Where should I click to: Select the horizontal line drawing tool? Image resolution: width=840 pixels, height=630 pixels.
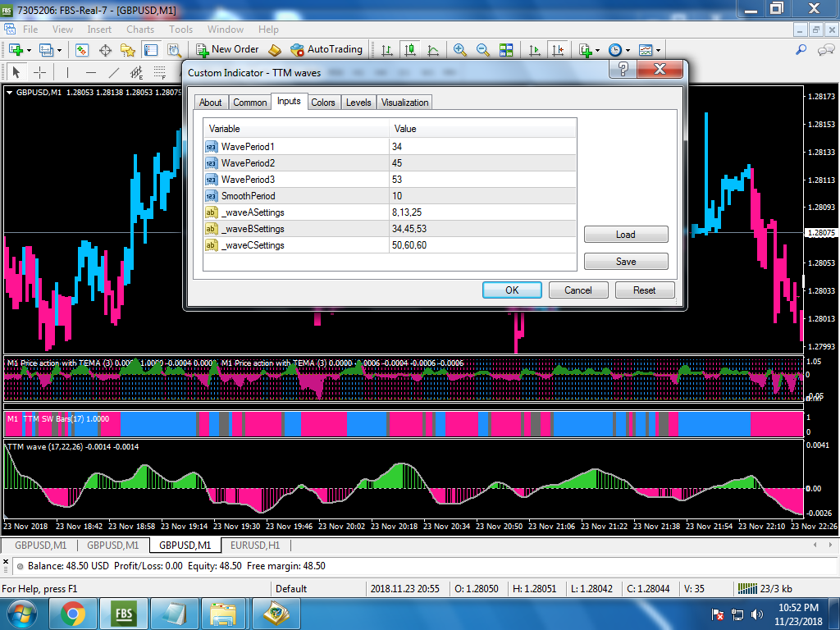point(91,72)
